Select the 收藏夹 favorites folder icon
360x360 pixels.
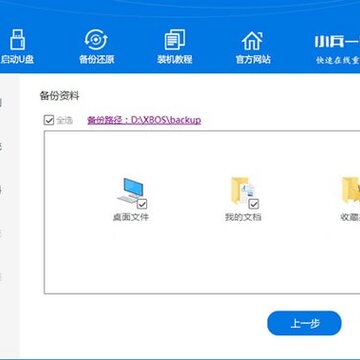tap(351, 191)
